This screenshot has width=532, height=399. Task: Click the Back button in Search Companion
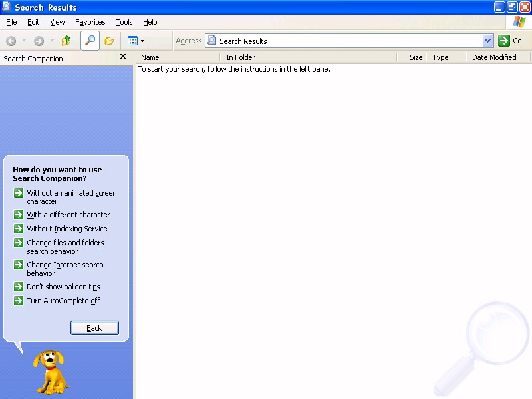pyautogui.click(x=94, y=328)
